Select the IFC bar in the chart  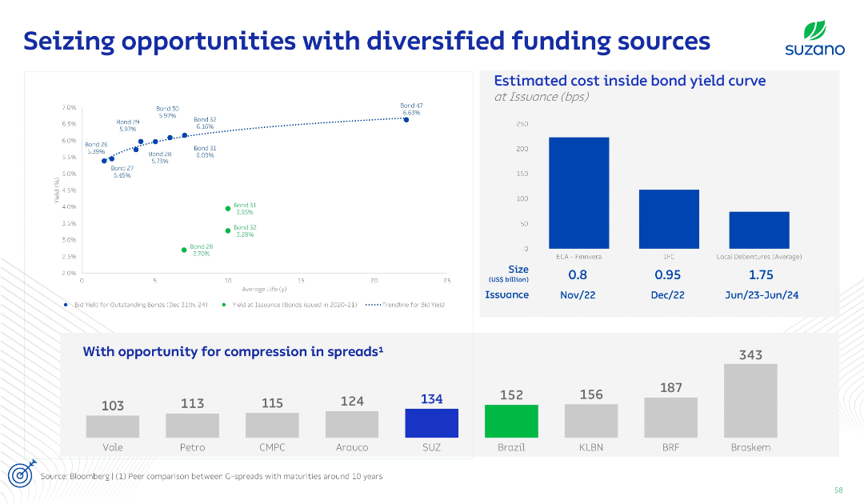coord(669,218)
